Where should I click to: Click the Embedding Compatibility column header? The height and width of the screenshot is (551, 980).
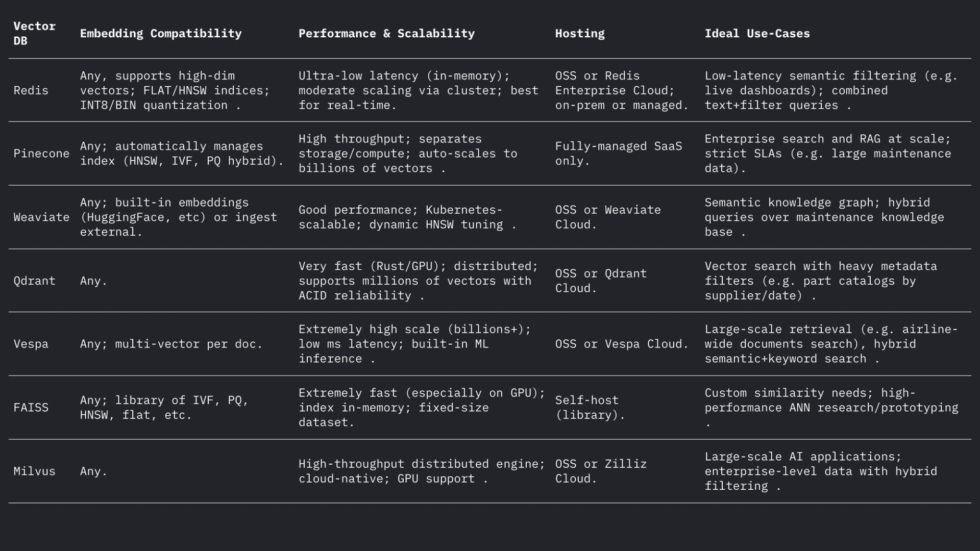click(x=160, y=34)
